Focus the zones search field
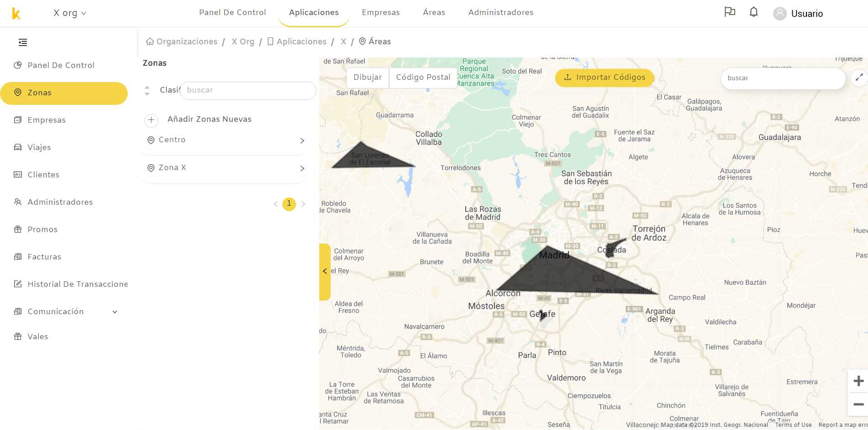The height and width of the screenshot is (430, 868). coord(248,90)
